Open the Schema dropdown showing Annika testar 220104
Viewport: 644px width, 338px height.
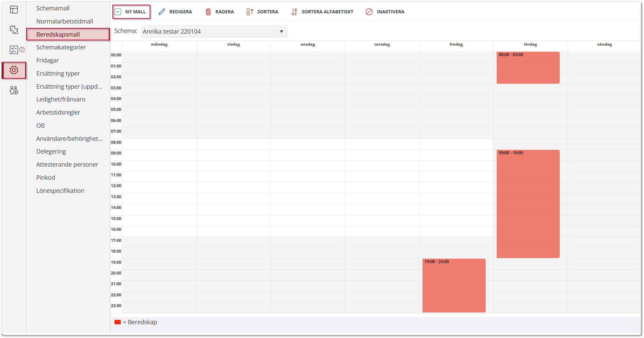click(x=214, y=31)
